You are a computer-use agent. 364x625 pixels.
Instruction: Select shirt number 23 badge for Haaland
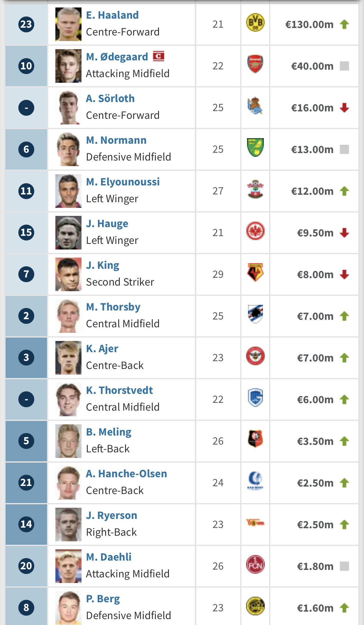[x=26, y=24]
